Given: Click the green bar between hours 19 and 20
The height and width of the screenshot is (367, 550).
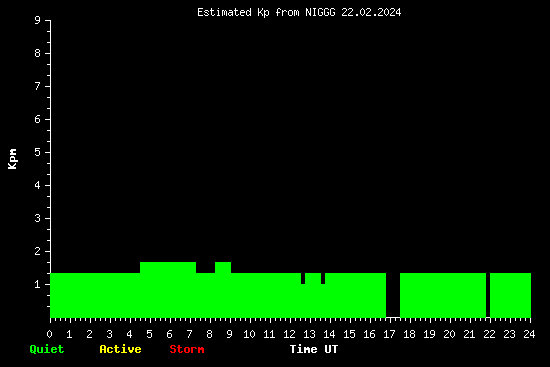Looking at the screenshot, I should [x=440, y=295].
